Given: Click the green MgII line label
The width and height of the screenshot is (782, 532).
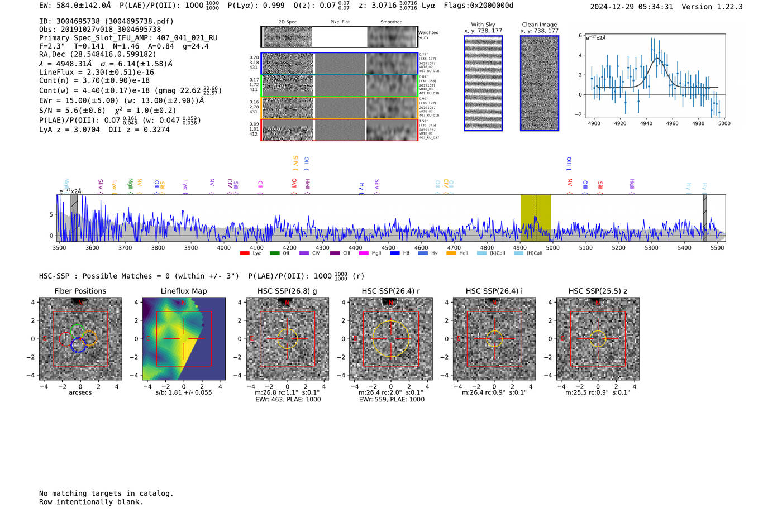Looking at the screenshot, I should coord(131,186).
